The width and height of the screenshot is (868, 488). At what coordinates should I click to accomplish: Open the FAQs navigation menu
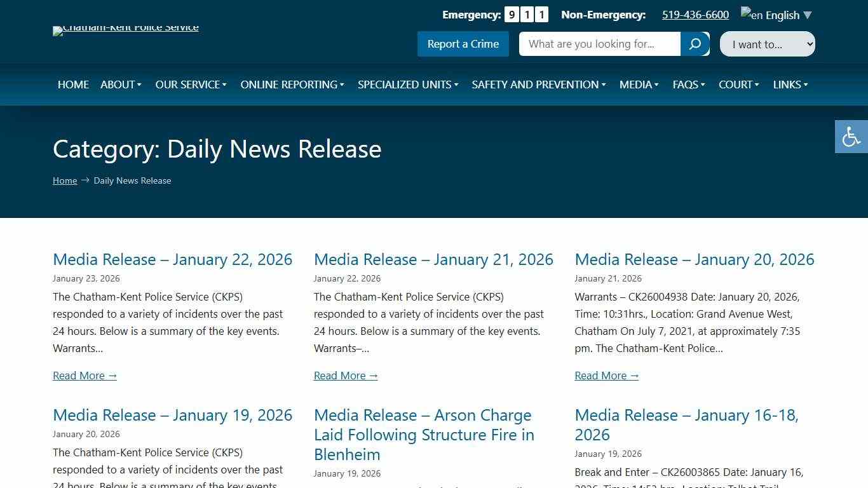coord(688,85)
